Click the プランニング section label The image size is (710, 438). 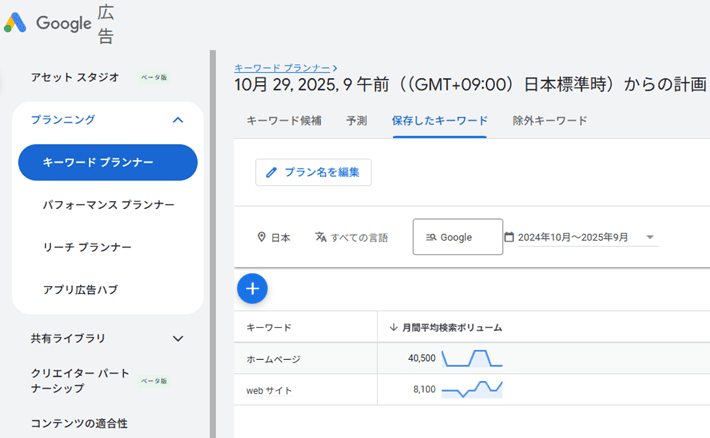(x=63, y=120)
